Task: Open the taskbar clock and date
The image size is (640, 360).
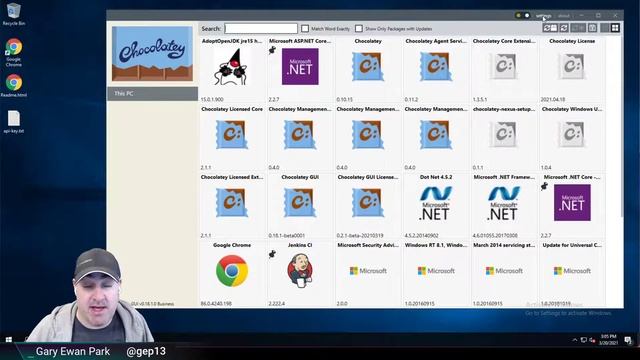Action: point(608,340)
